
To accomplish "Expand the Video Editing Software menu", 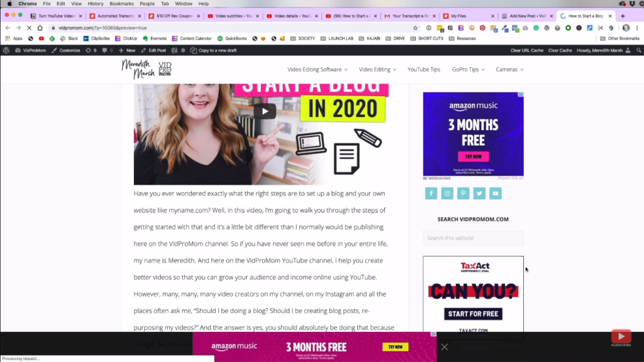I will (x=317, y=69).
